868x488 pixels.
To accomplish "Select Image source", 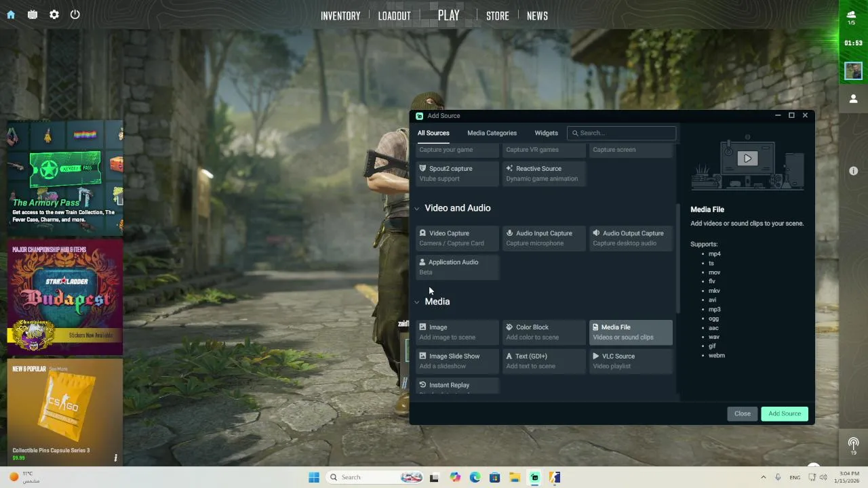I will tap(457, 332).
